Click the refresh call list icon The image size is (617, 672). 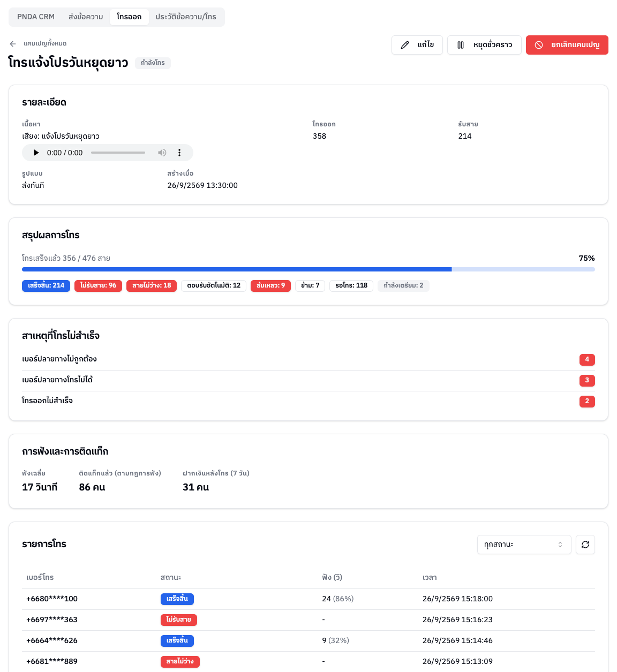tap(585, 545)
